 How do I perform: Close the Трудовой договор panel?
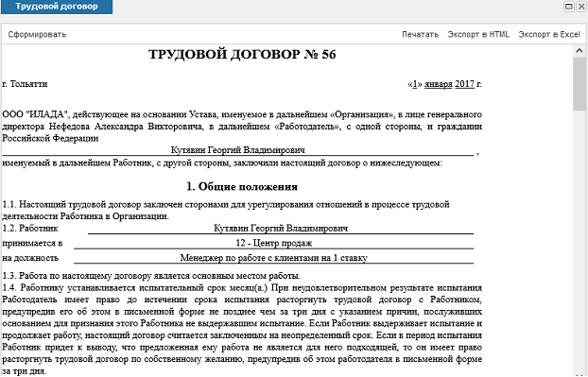[x=580, y=6]
